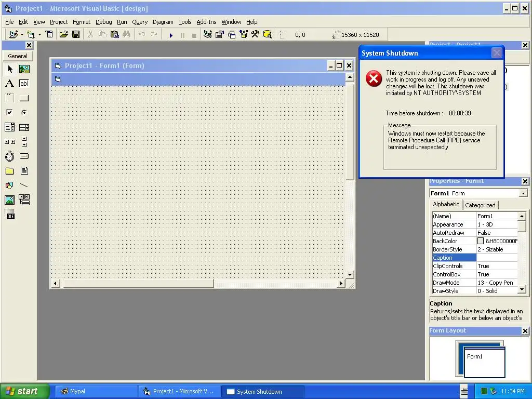Click the BackColor color swatch
The image size is (532, 399).
point(481,241)
